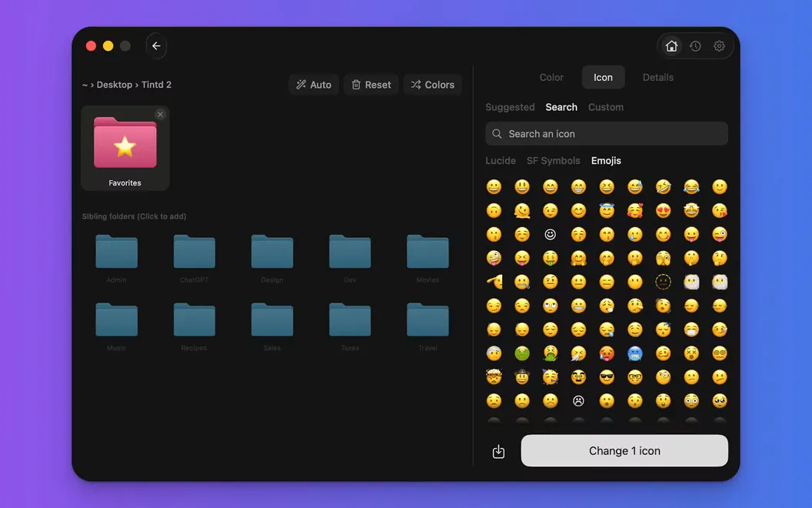Choose the halo angel face emoji

point(607,210)
